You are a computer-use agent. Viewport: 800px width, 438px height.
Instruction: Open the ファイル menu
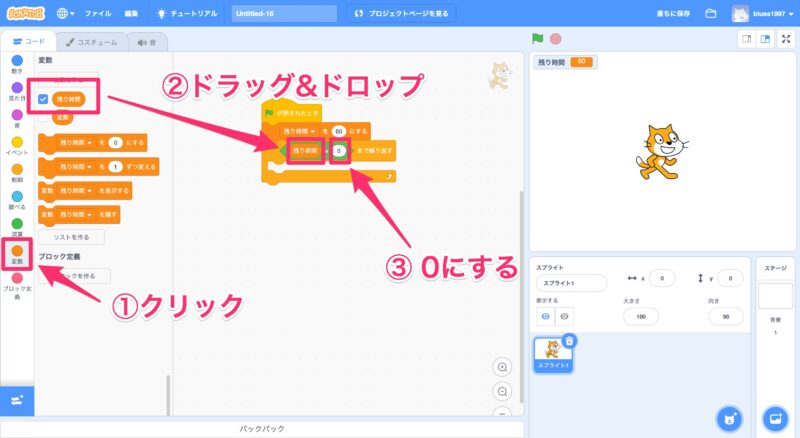pos(98,14)
